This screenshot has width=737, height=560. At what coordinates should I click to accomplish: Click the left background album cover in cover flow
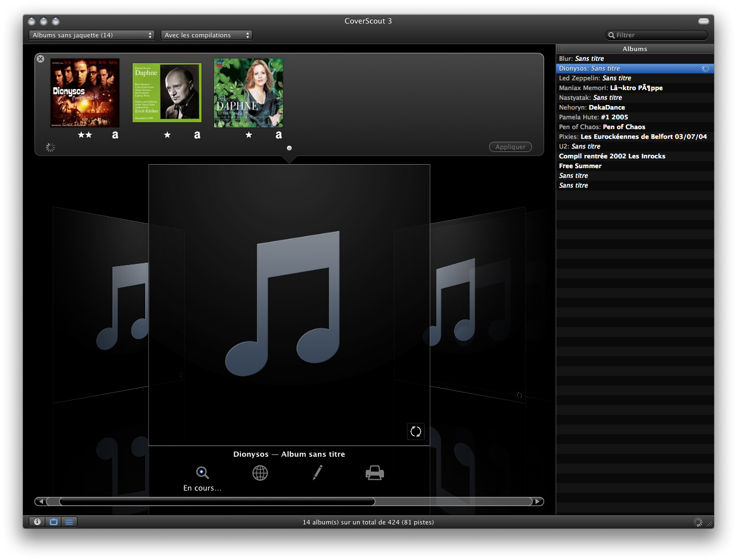coord(100,304)
